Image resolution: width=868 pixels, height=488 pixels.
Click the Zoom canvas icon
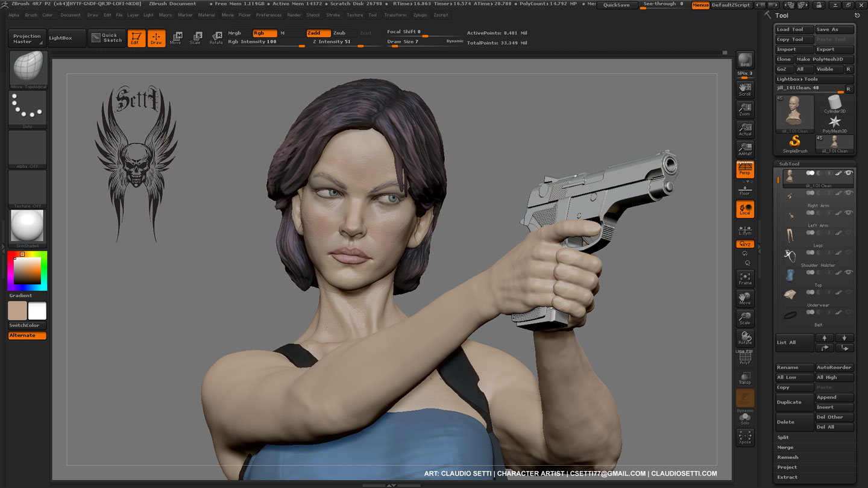(745, 109)
